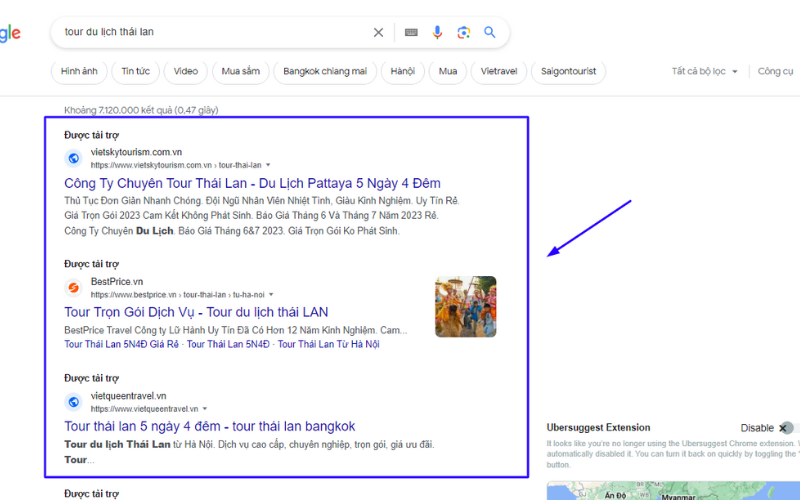This screenshot has height=500, width=800.
Task: Click the 'BestPrice.vn' site name text
Action: [x=117, y=282]
